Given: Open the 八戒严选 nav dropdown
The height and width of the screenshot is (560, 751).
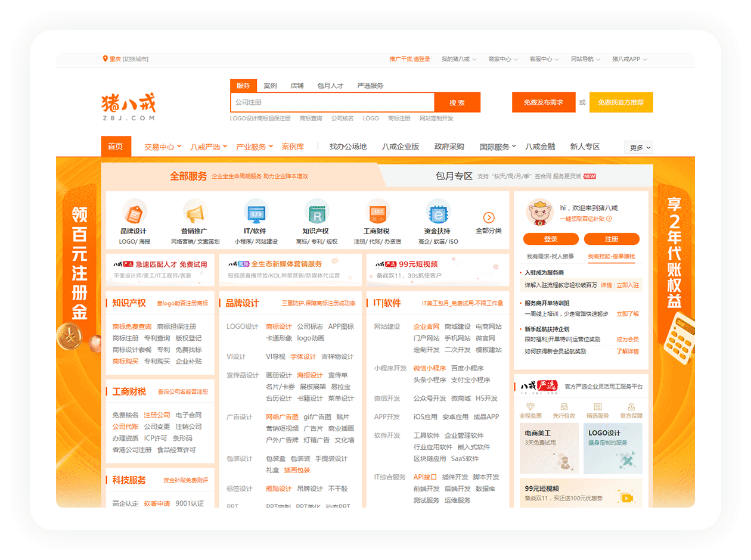Looking at the screenshot, I should pyautogui.click(x=209, y=147).
